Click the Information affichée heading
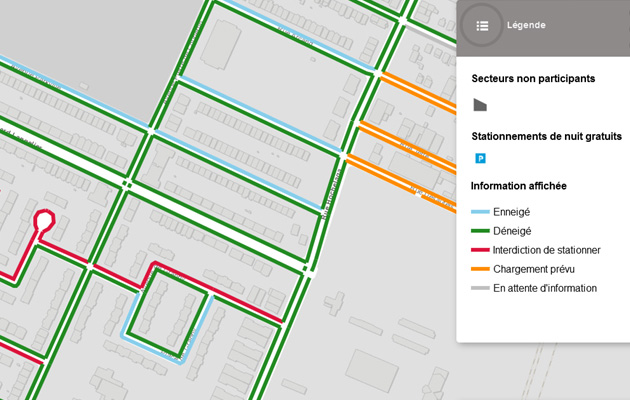 point(518,186)
